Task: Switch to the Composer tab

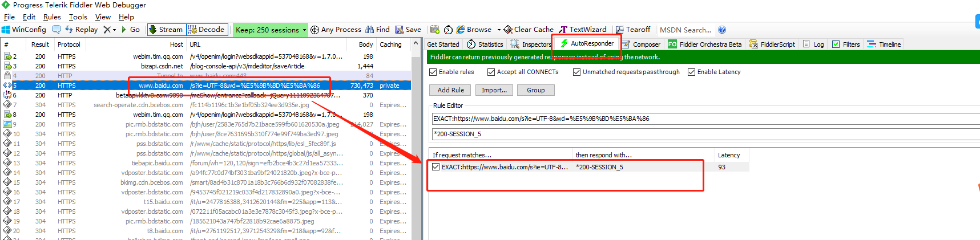Action: [641, 44]
